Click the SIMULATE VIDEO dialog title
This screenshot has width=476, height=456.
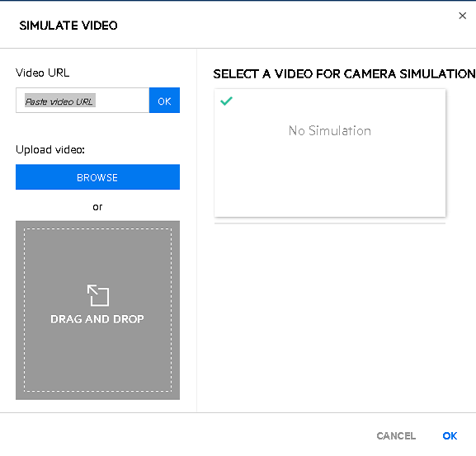(x=68, y=26)
